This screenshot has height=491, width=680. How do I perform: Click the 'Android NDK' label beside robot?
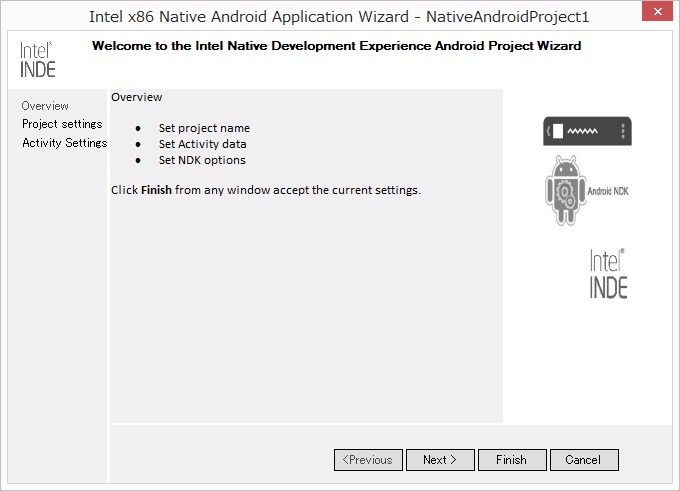[608, 190]
